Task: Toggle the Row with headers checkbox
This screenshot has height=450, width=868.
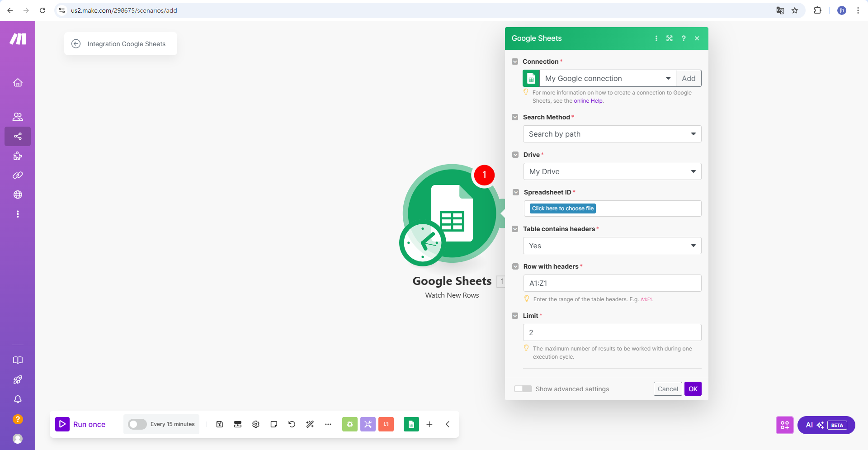Action: click(x=515, y=266)
